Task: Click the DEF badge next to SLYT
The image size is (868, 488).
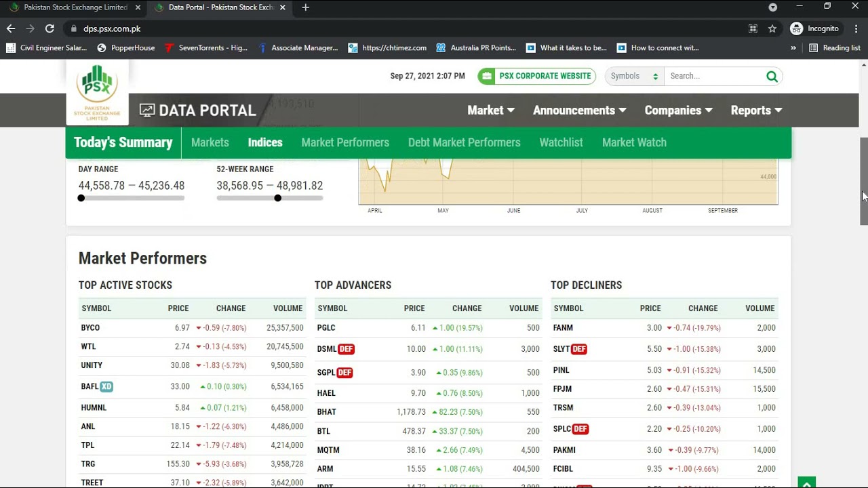Action: [x=579, y=349]
